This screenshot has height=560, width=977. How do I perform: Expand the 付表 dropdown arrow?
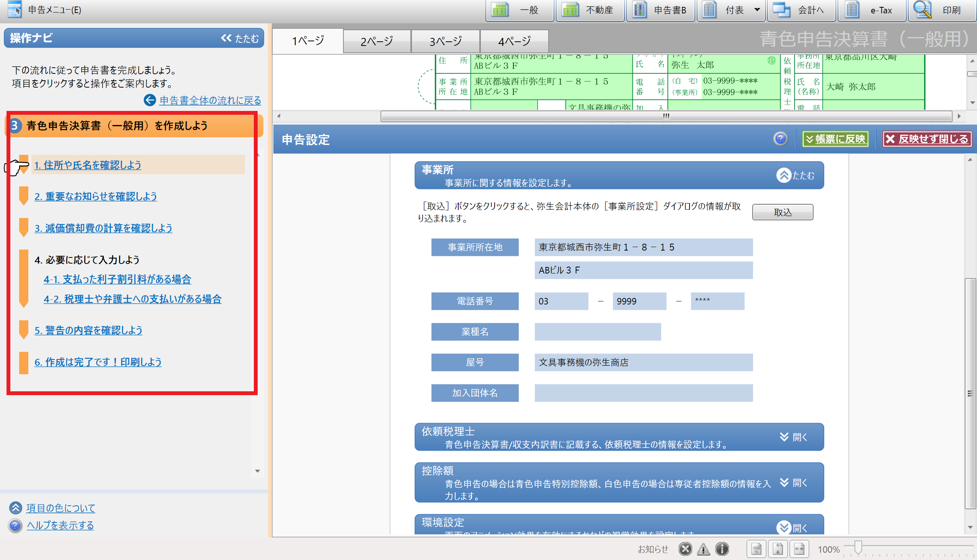tap(757, 10)
